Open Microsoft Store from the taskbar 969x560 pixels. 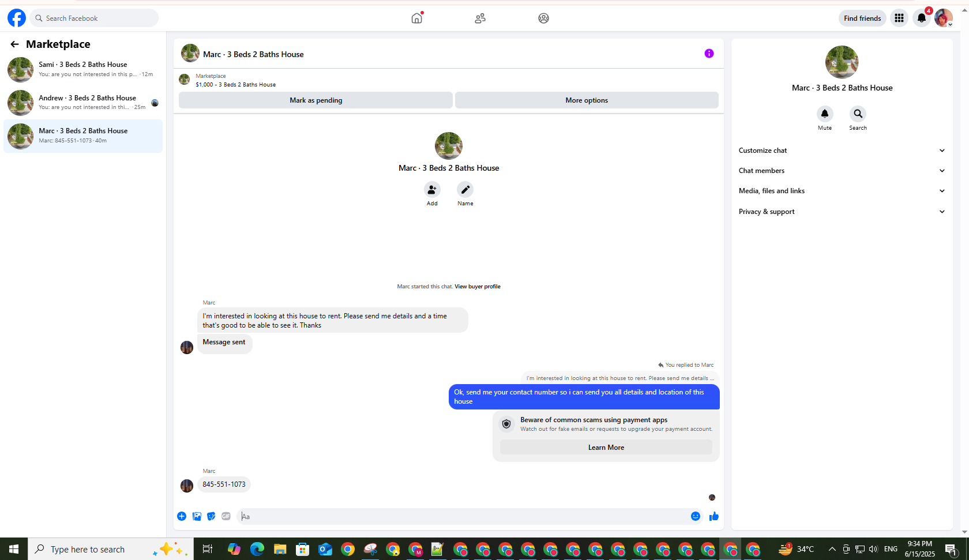(x=302, y=549)
